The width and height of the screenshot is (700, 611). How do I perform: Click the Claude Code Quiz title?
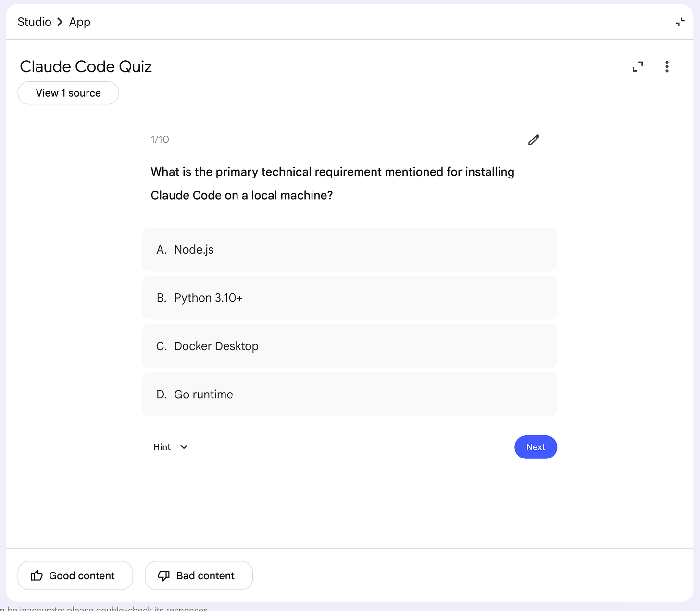click(86, 66)
